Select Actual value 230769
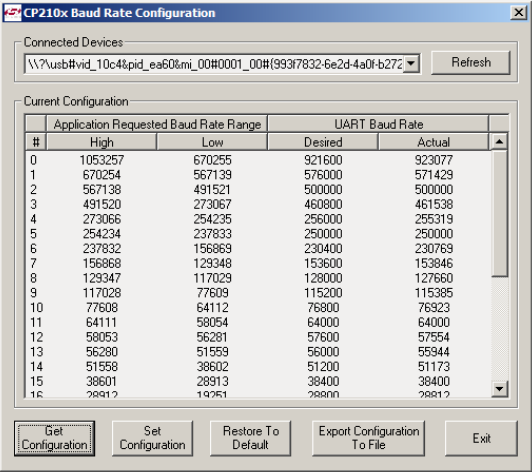532x472 pixels. (434, 248)
